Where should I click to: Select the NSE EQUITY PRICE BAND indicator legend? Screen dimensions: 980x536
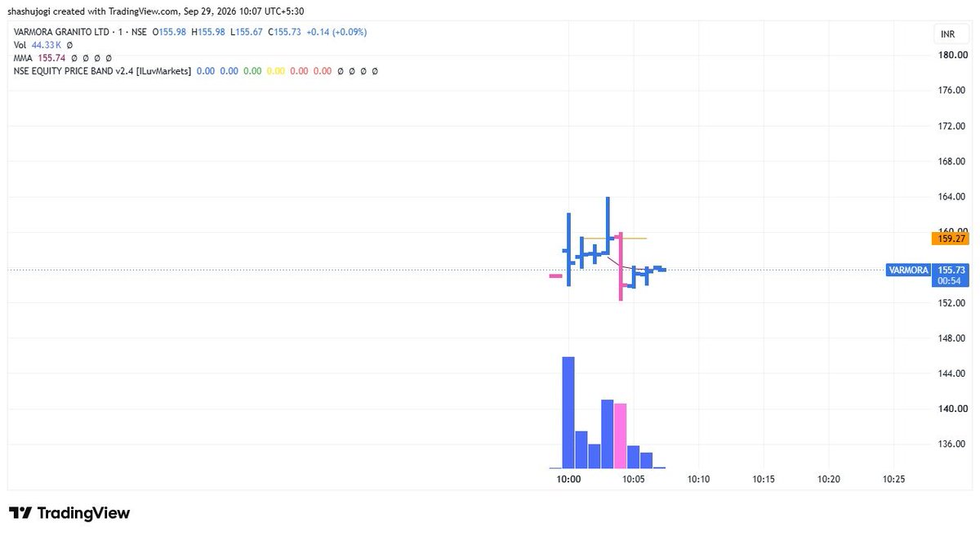[x=103, y=71]
